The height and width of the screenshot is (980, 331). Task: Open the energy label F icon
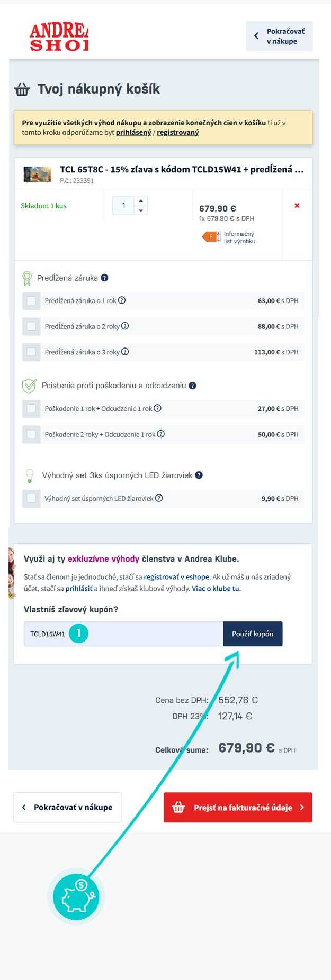[211, 237]
